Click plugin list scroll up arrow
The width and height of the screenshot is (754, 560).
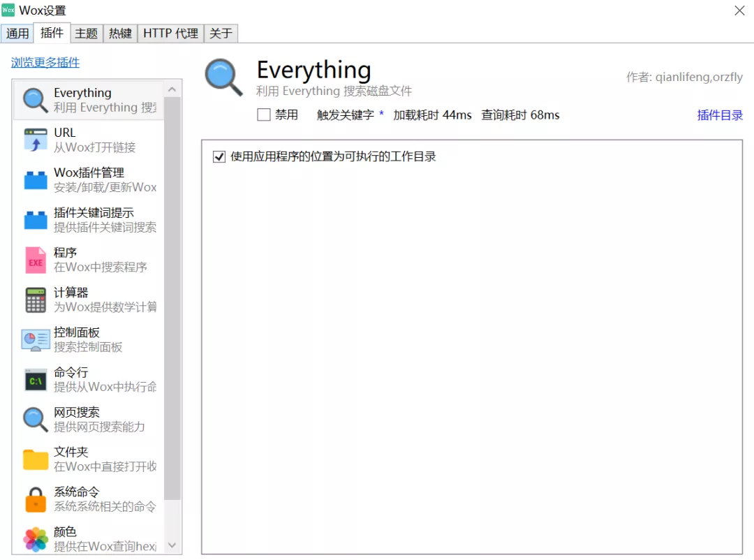coord(172,89)
